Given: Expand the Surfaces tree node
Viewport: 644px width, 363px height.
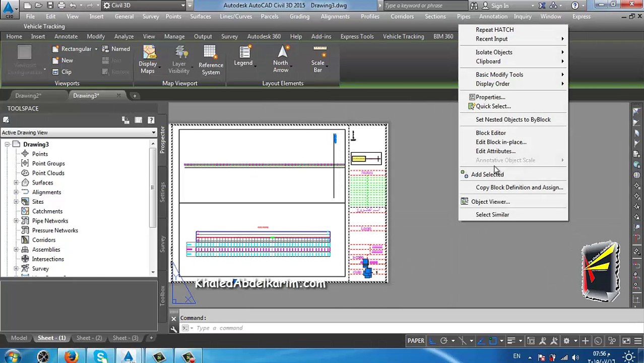Looking at the screenshot, I should coord(16,183).
